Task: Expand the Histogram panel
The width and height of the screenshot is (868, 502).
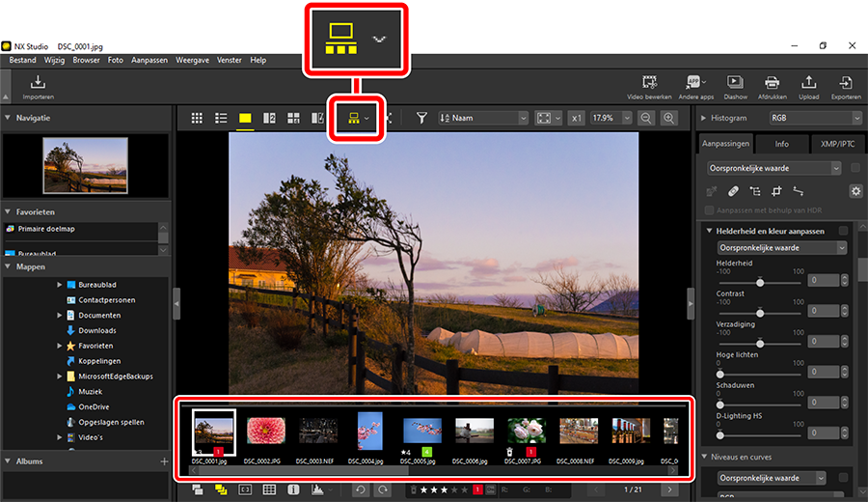Action: [704, 118]
